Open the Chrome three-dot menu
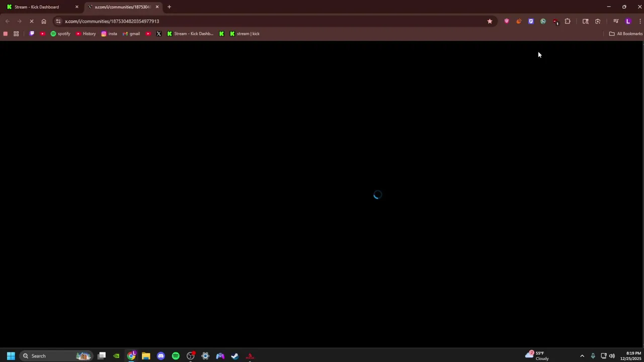This screenshot has height=362, width=644. point(639,21)
